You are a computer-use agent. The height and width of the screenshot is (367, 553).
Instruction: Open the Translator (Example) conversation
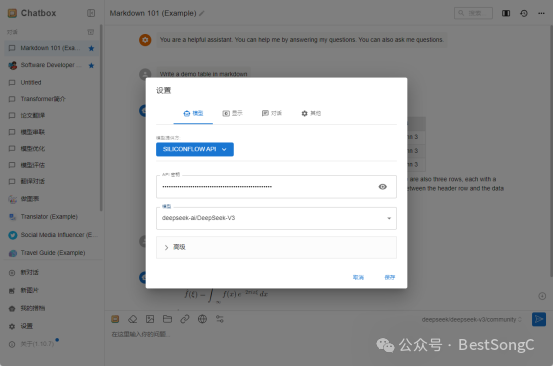(51, 216)
